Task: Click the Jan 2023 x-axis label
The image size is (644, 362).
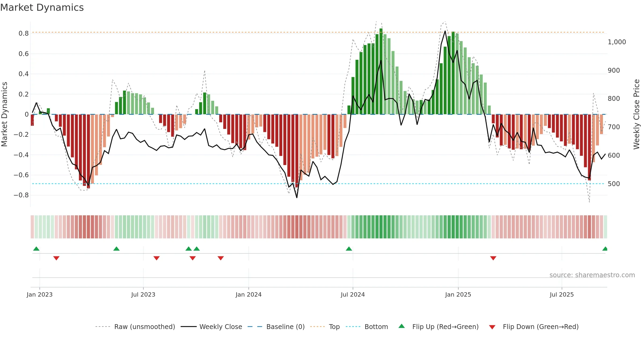Action: point(40,294)
